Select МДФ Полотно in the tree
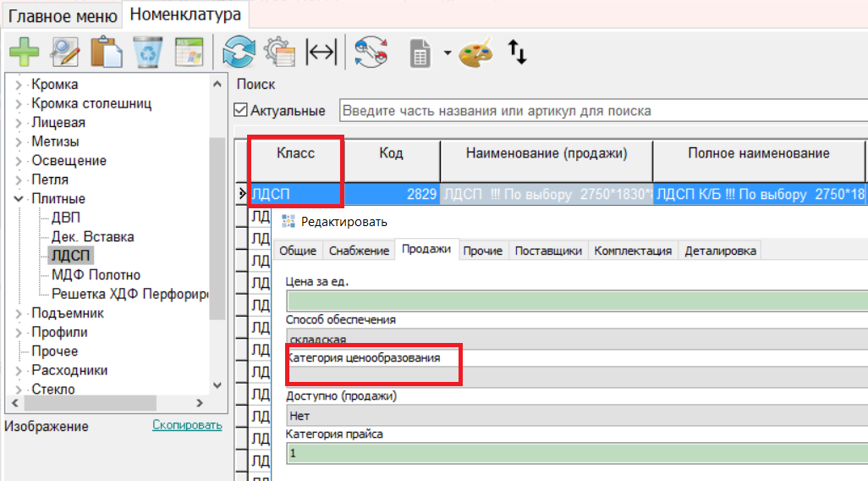This screenshot has width=868, height=481. (96, 275)
